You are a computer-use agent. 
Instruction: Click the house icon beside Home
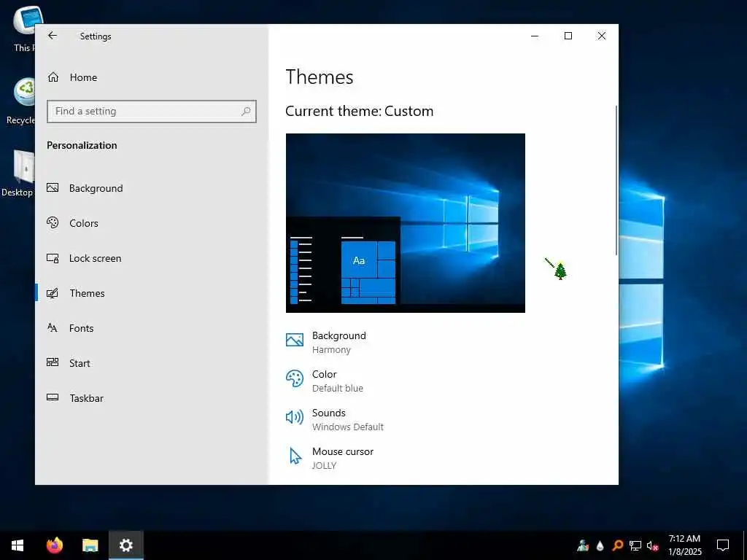click(53, 77)
